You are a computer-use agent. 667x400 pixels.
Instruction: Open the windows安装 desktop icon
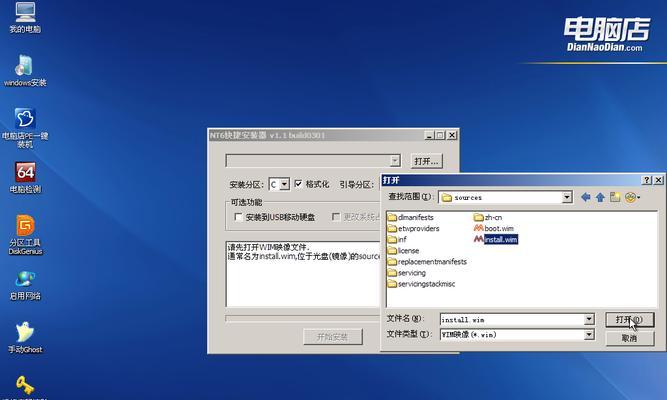pyautogui.click(x=25, y=71)
